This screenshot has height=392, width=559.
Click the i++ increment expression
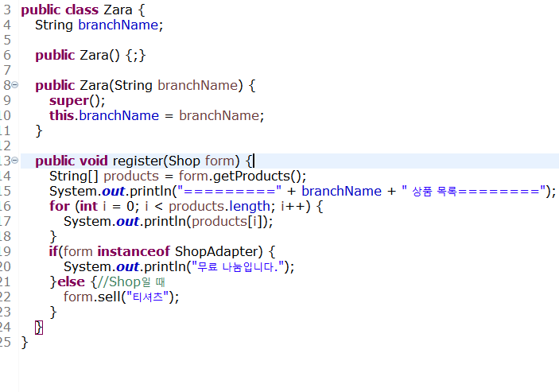293,206
